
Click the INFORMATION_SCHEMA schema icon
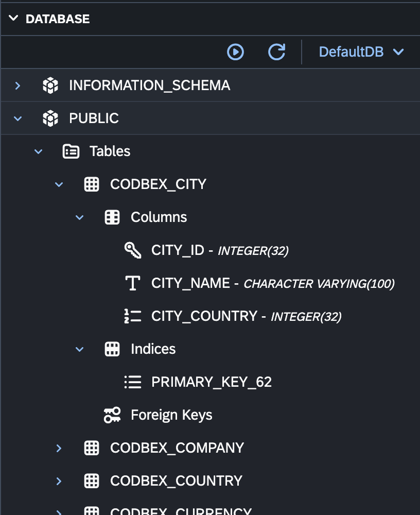(x=50, y=85)
